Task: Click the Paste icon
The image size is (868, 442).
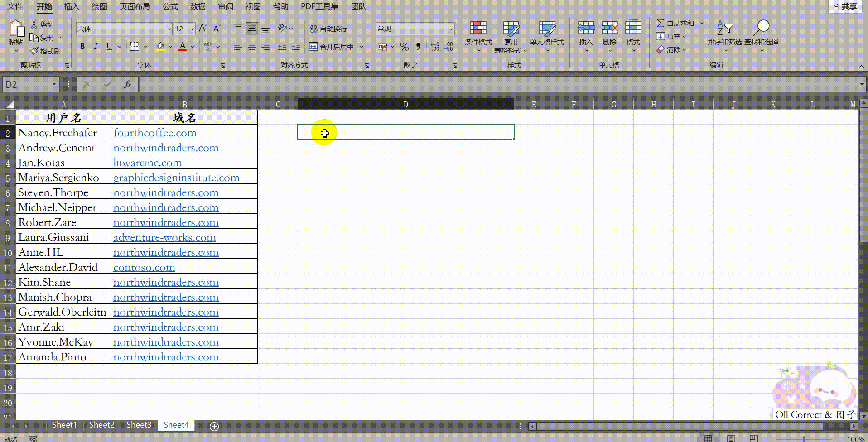Action: click(x=16, y=28)
